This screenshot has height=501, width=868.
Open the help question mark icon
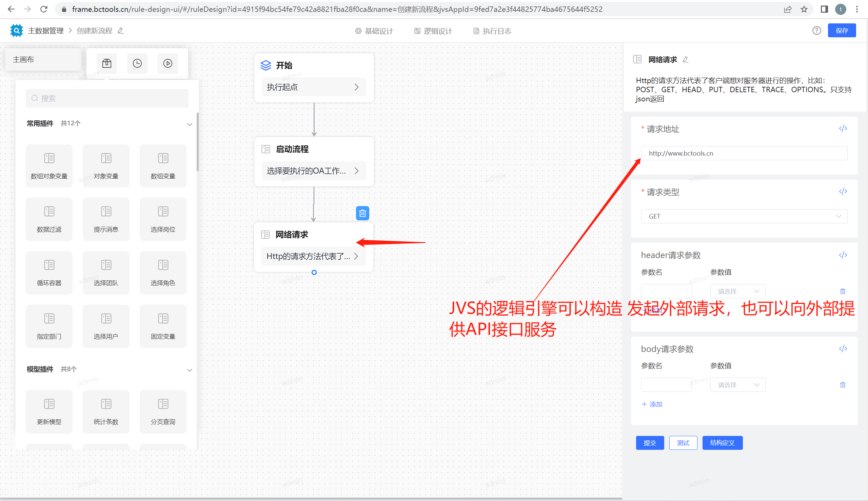[816, 31]
